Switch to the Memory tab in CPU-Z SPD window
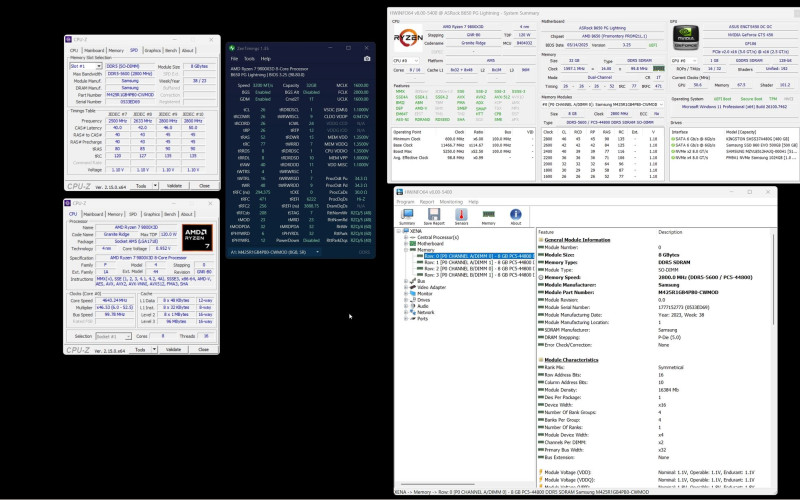This screenshot has width=800, height=500. (x=116, y=51)
